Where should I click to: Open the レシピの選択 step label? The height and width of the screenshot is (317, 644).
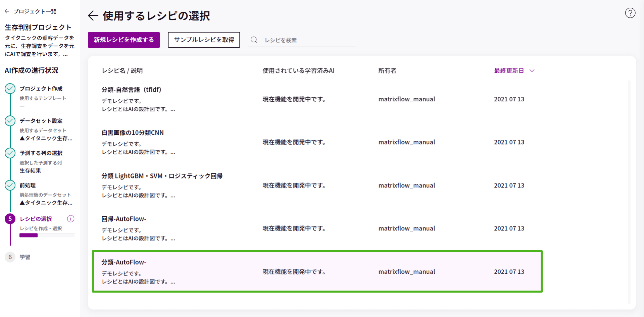(x=36, y=219)
